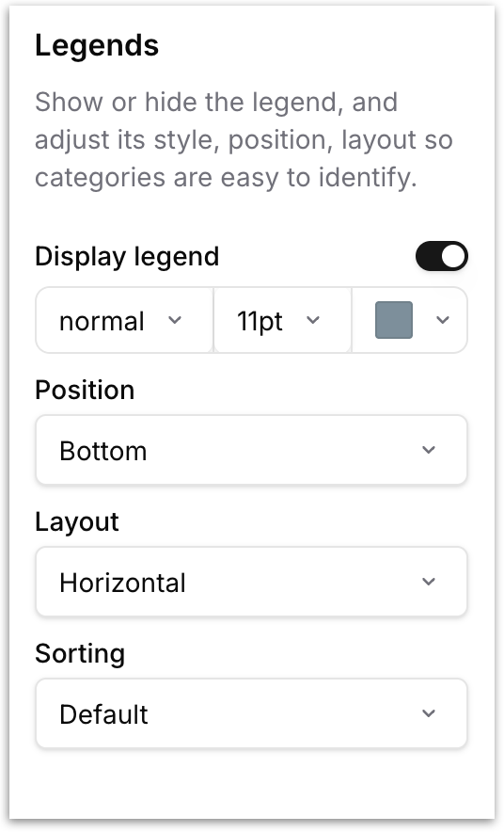Click the legend description paragraph text
Viewport: 504px width, 832px height.
pyautogui.click(x=244, y=139)
